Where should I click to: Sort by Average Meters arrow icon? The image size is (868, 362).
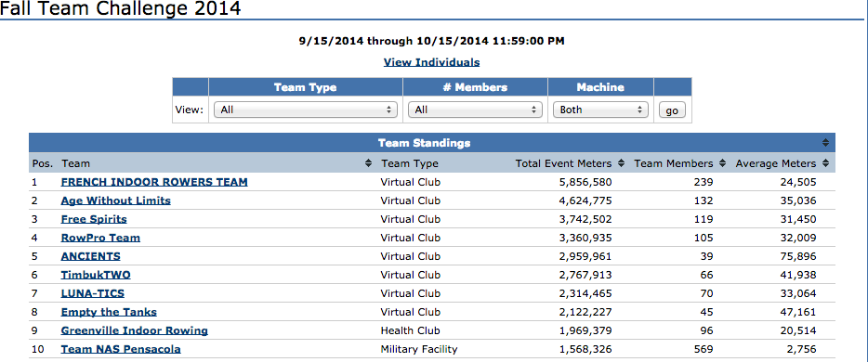(x=825, y=163)
